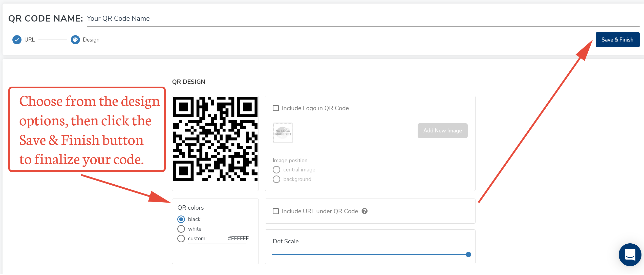Select the custom QR color option

181,238
